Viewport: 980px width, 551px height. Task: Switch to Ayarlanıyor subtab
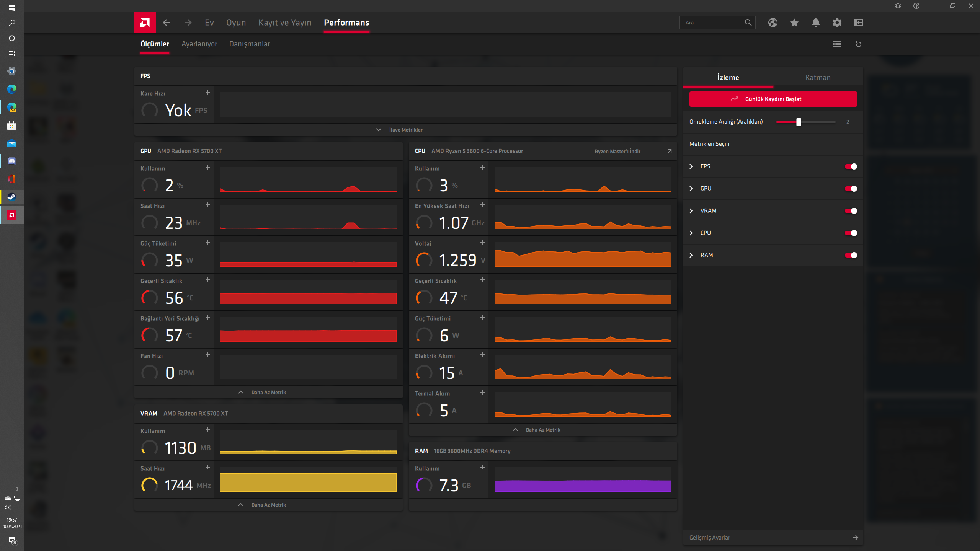(199, 44)
